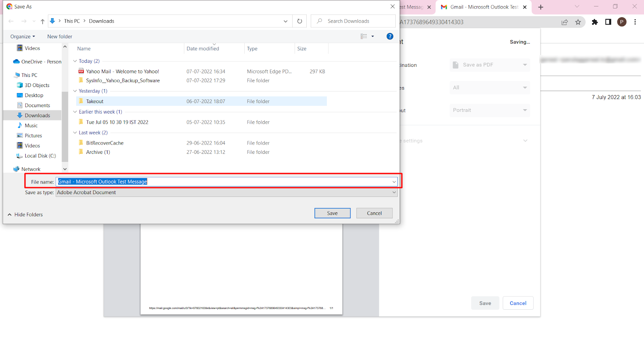This screenshot has width=644, height=346.
Task: Open Music in the navigation pane
Action: point(27,126)
